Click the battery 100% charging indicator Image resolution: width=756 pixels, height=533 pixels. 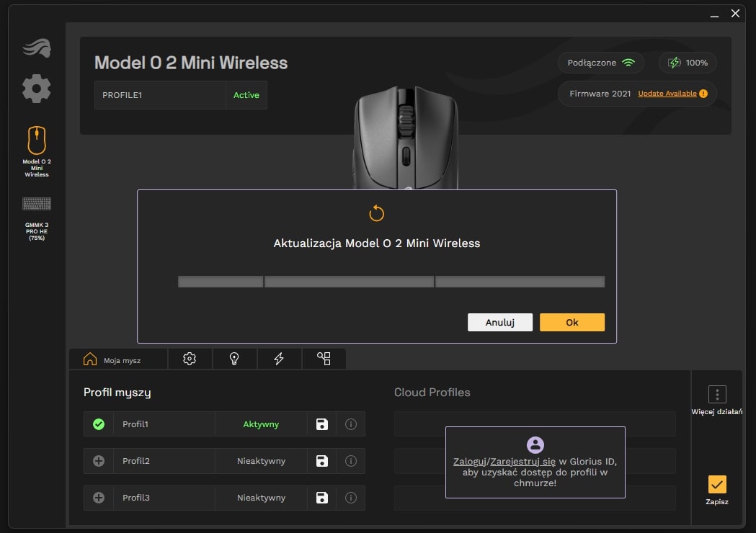(x=688, y=63)
